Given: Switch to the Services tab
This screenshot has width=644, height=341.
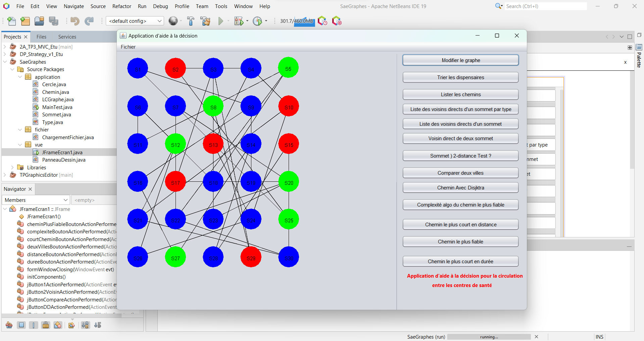Looking at the screenshot, I should pos(67,37).
